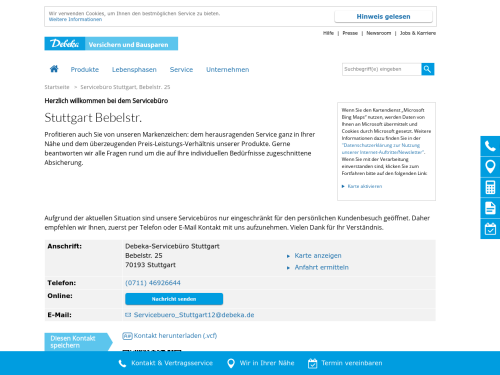500x375 pixels.
Task: Open the calendar appointment sidebar icon
Action: click(490, 229)
